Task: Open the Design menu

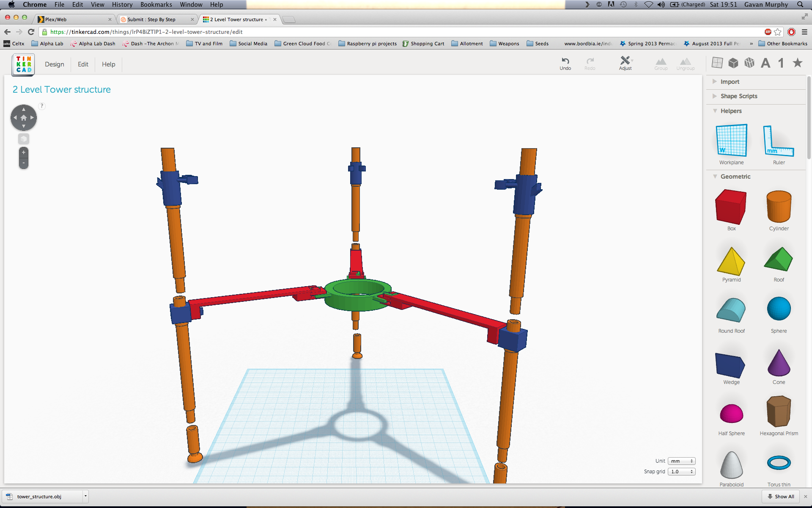Action: [55, 64]
